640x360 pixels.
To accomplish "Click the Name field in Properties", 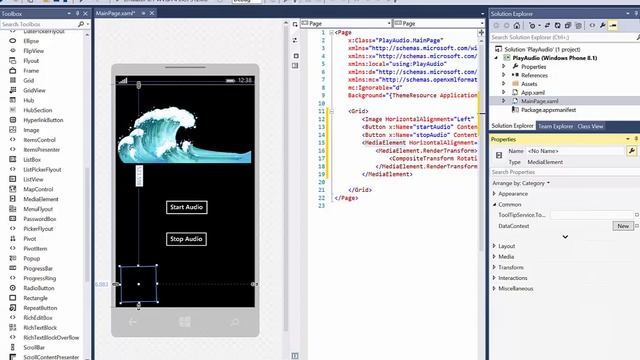I will coord(575,151).
